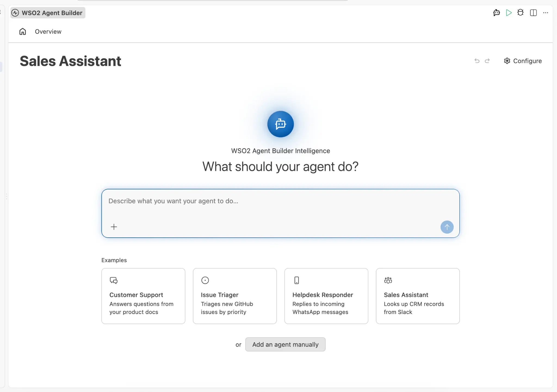Click the debug bug icon

click(520, 13)
